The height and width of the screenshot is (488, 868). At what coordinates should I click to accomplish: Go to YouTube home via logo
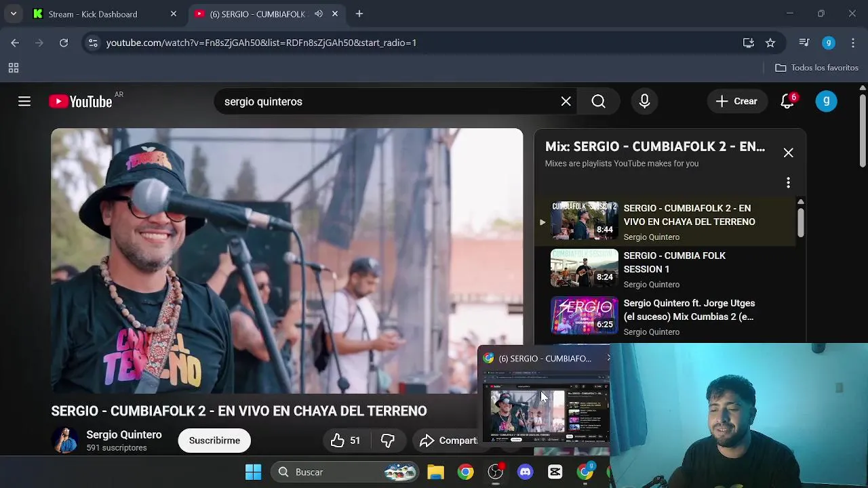[x=80, y=102]
